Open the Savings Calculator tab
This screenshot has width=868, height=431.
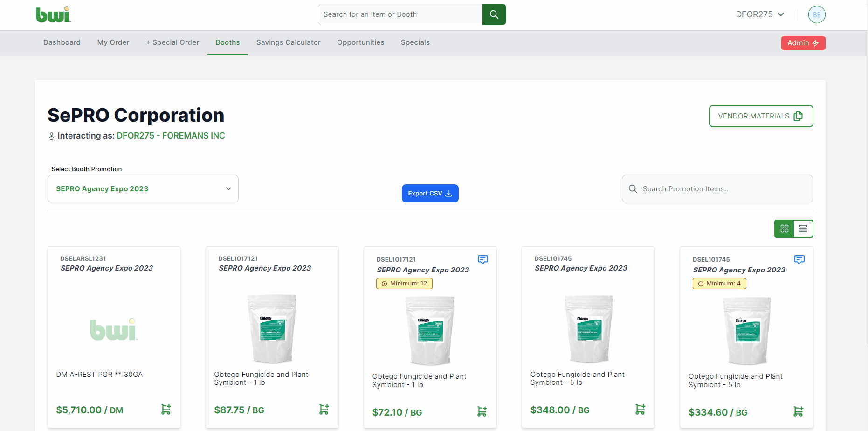tap(288, 42)
